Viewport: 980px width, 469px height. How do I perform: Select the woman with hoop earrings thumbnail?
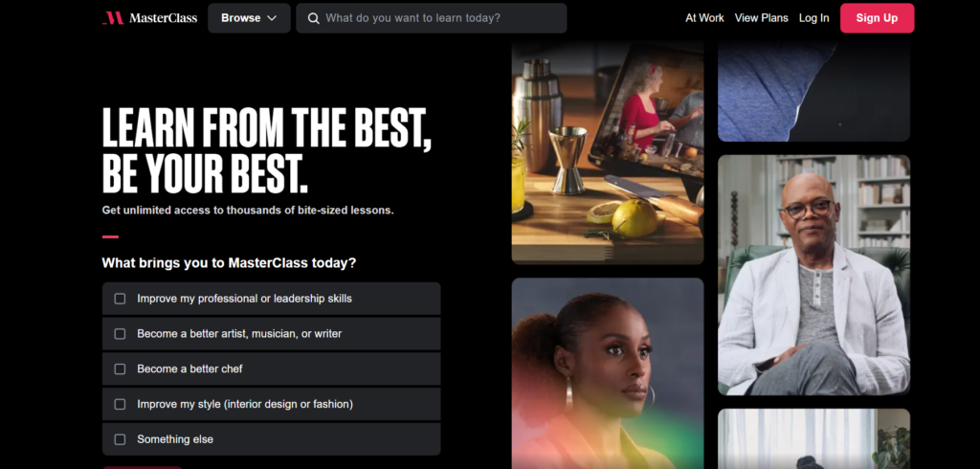(x=608, y=373)
